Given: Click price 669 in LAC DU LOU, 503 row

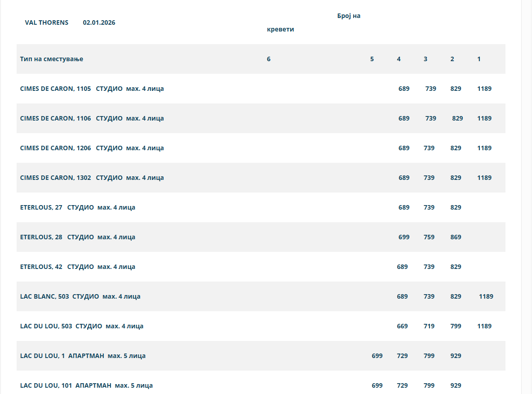Looking at the screenshot, I should coord(402,326).
